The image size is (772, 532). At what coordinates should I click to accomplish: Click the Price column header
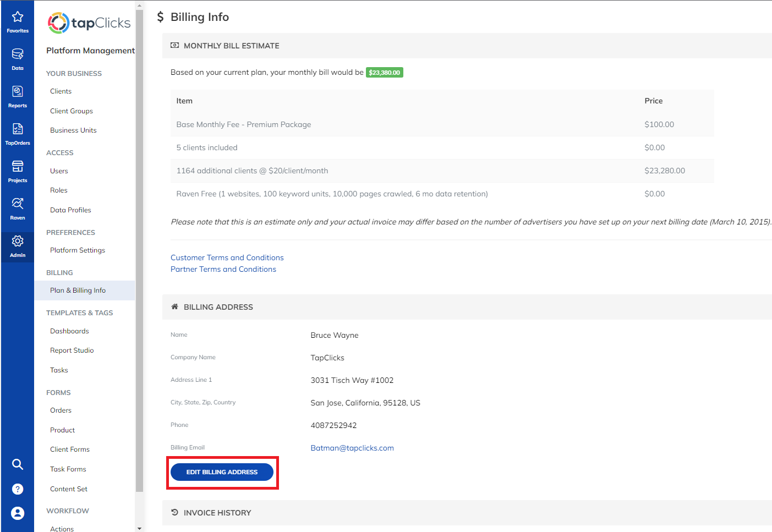pos(654,101)
